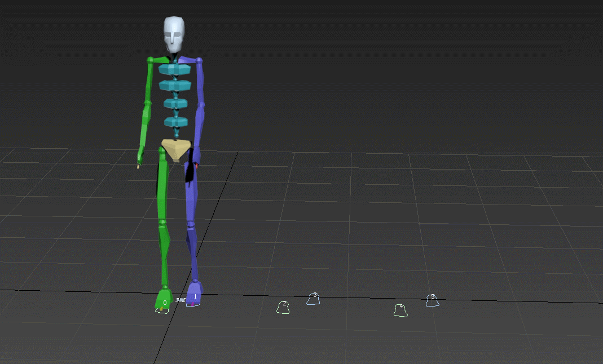Select footstep number 5 outline
The width and height of the screenshot is (603, 364).
click(x=433, y=301)
